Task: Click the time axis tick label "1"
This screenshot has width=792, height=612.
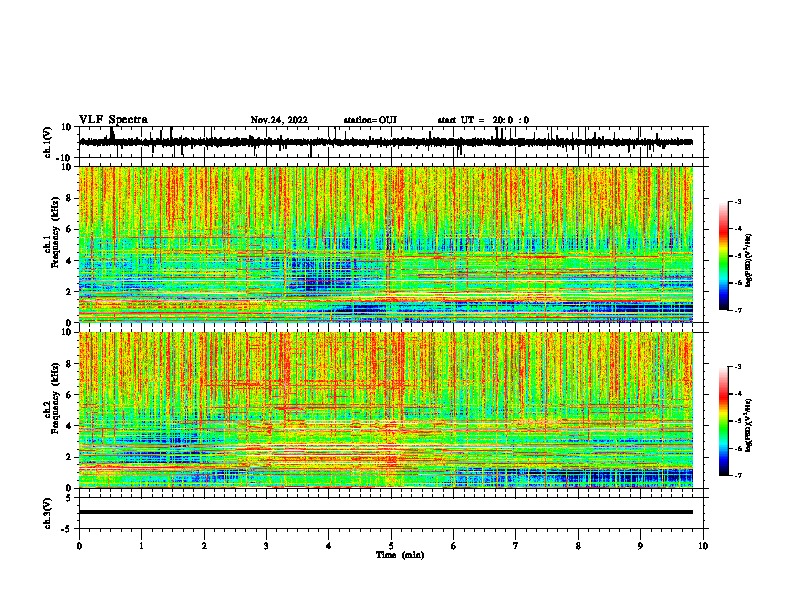Action: point(141,546)
